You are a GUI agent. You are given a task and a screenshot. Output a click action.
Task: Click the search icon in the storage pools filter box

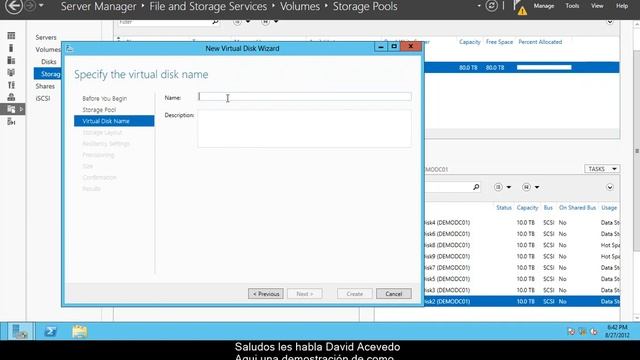[x=215, y=22]
